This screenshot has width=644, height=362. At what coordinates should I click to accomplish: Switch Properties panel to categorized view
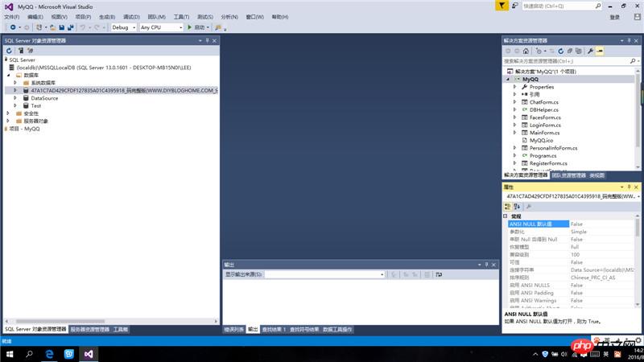[x=508, y=207]
